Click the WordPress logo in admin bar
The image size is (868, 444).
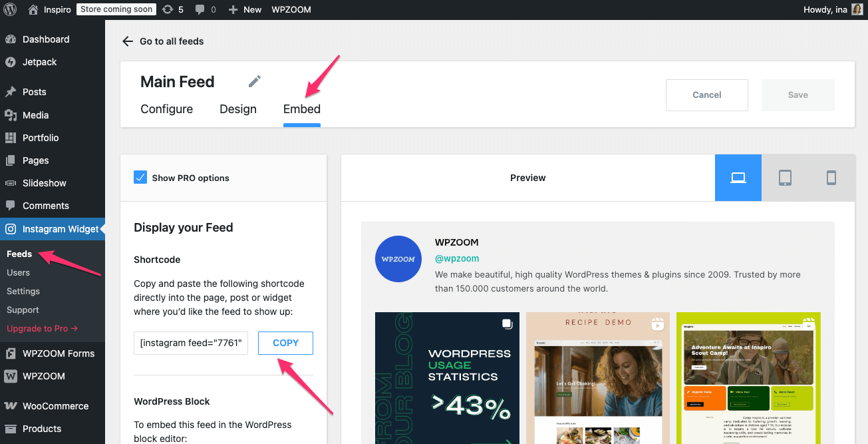[10, 9]
